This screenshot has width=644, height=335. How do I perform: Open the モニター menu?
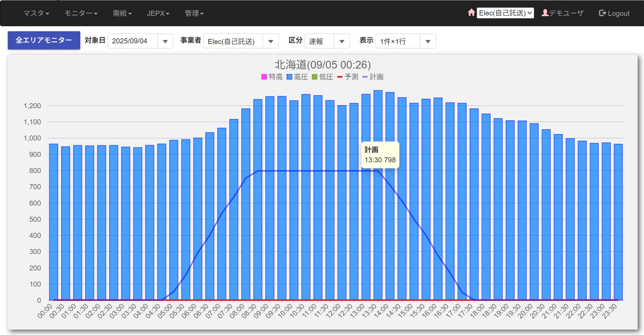coord(81,13)
